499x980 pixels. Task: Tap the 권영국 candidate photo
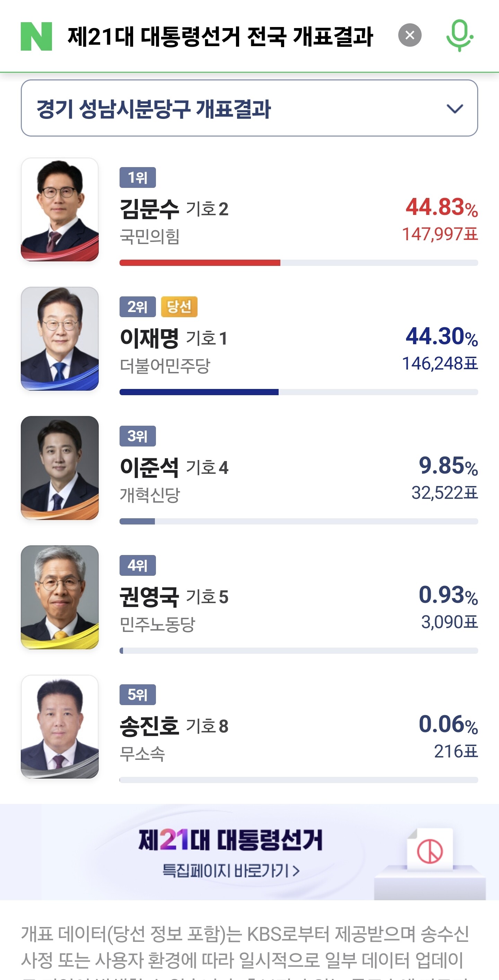click(x=60, y=597)
